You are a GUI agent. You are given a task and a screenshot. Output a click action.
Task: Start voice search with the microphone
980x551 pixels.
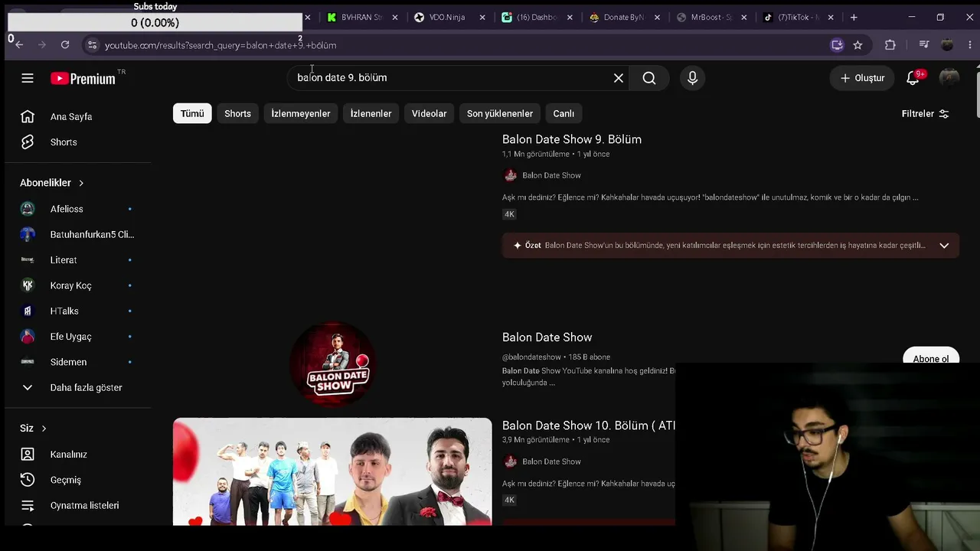[x=692, y=78]
